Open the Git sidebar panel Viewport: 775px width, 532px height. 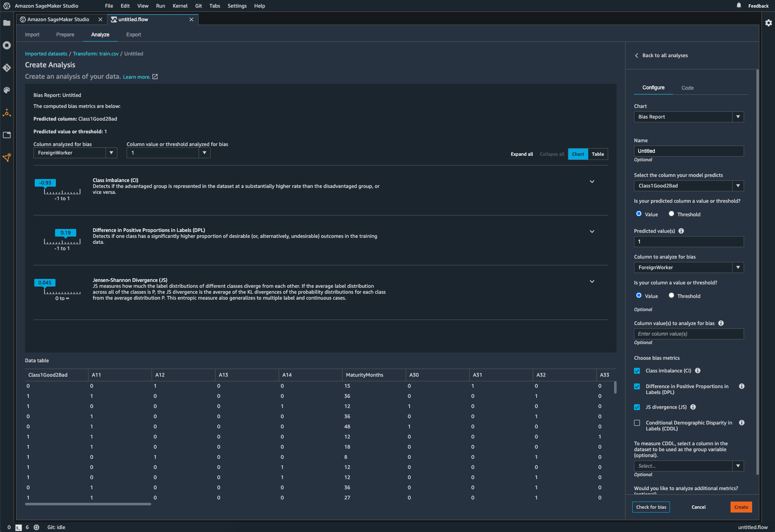click(7, 68)
